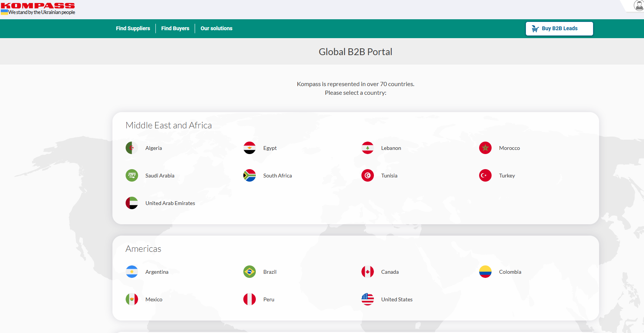This screenshot has height=333, width=644.
Task: Click 'Kompass is represented in over 70 countries' text
Action: point(355,84)
